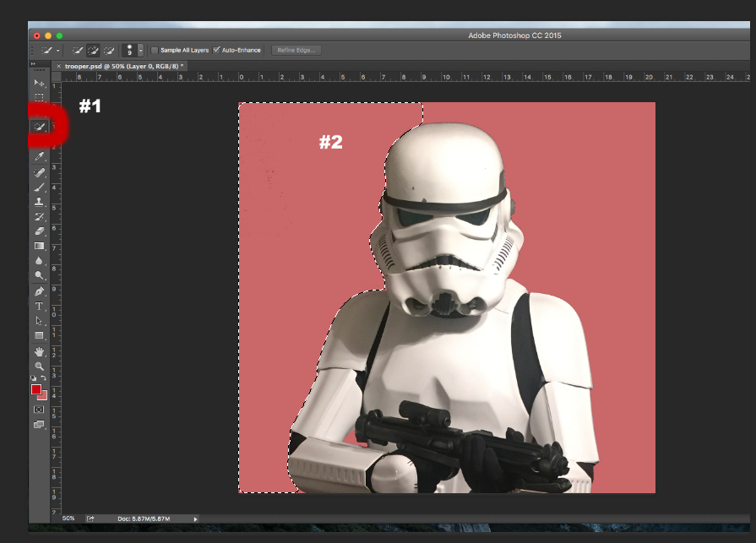
Task: Click the share icon in the status bar
Action: click(x=90, y=519)
